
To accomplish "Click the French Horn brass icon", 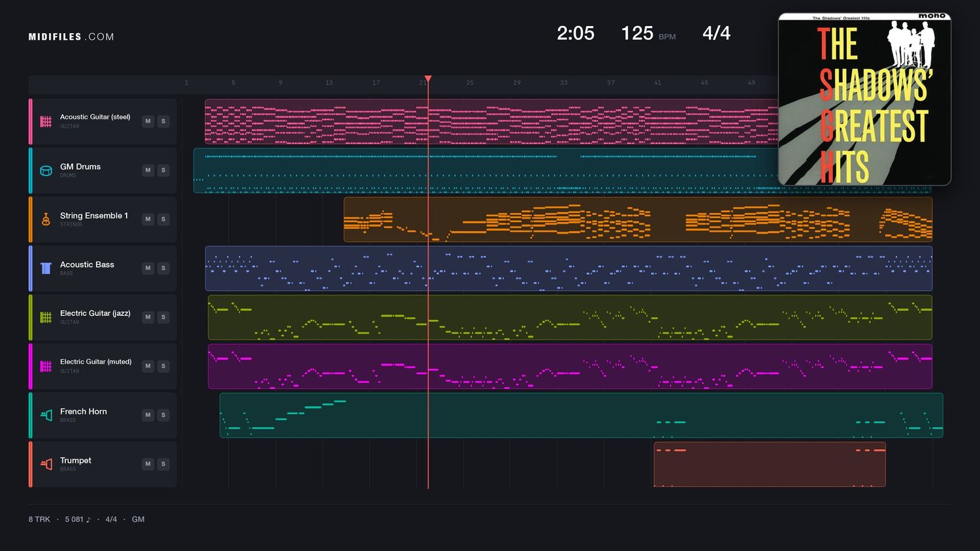I will point(46,415).
